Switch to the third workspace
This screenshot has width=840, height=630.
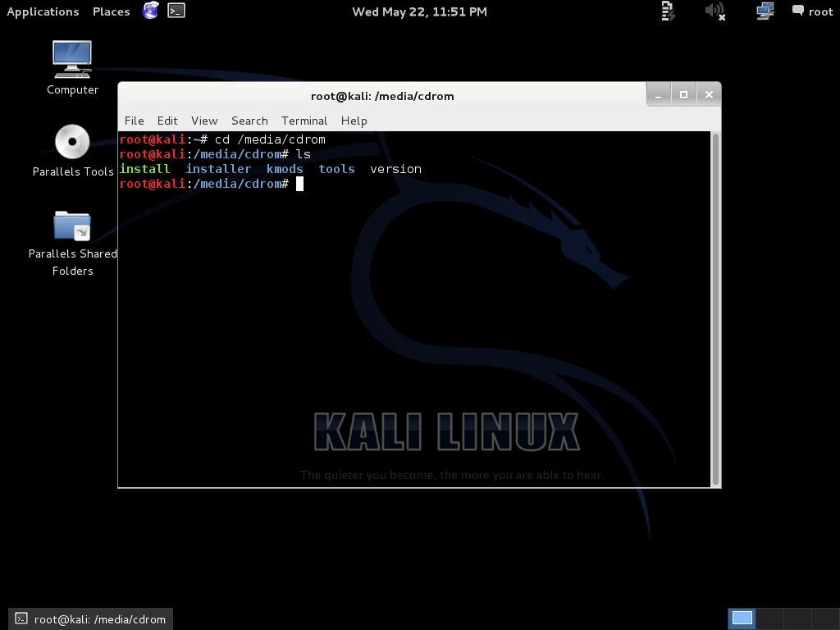797,619
